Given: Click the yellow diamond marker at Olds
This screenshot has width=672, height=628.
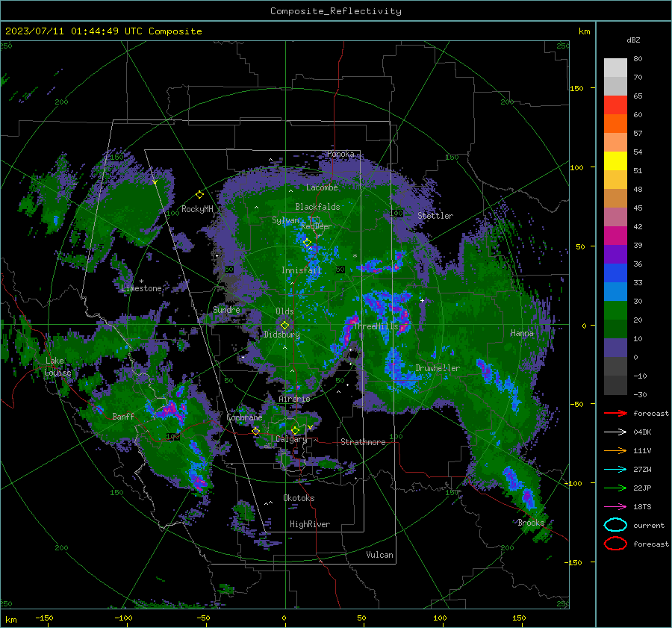Looking at the screenshot, I should tap(284, 326).
